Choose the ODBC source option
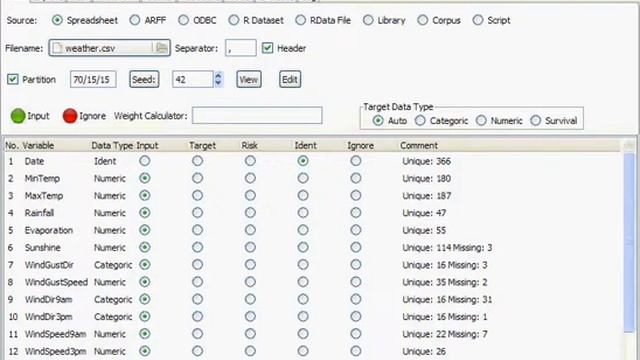640x360 pixels. coord(184,20)
